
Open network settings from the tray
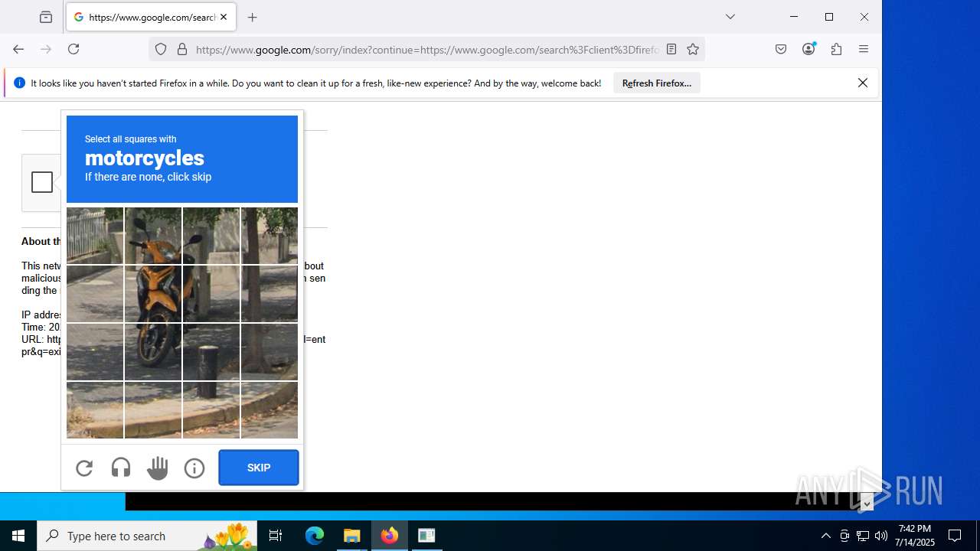click(x=863, y=536)
